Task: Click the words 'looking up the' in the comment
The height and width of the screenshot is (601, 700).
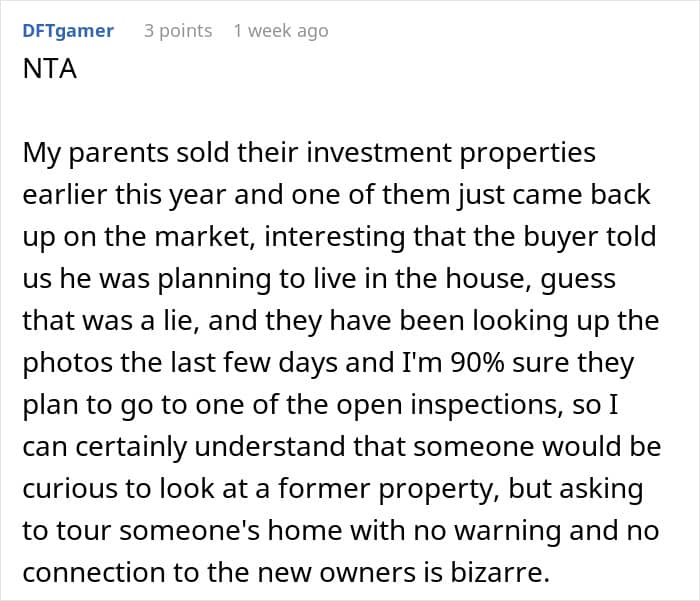Action: pos(566,321)
